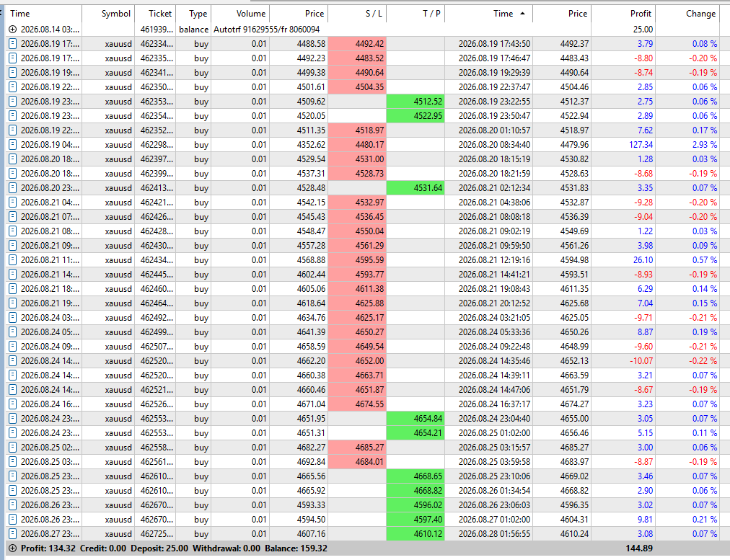Click the green T/P cell 4531.64
This screenshot has width=730, height=560.
415,188
